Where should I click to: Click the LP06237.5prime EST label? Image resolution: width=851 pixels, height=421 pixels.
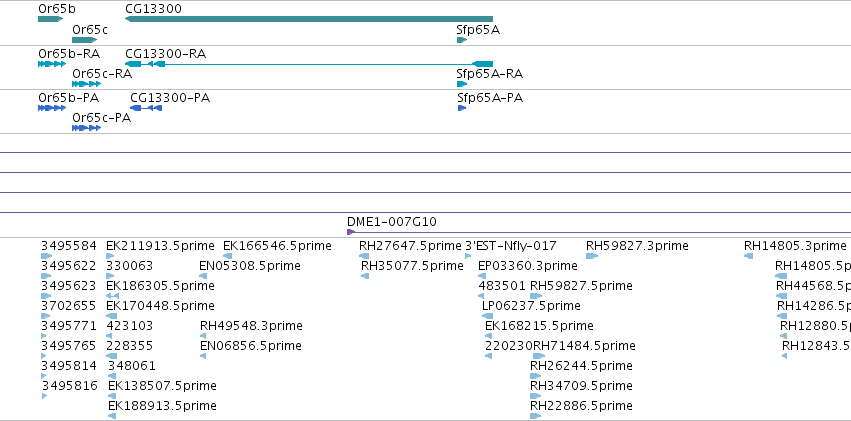[x=531, y=306]
